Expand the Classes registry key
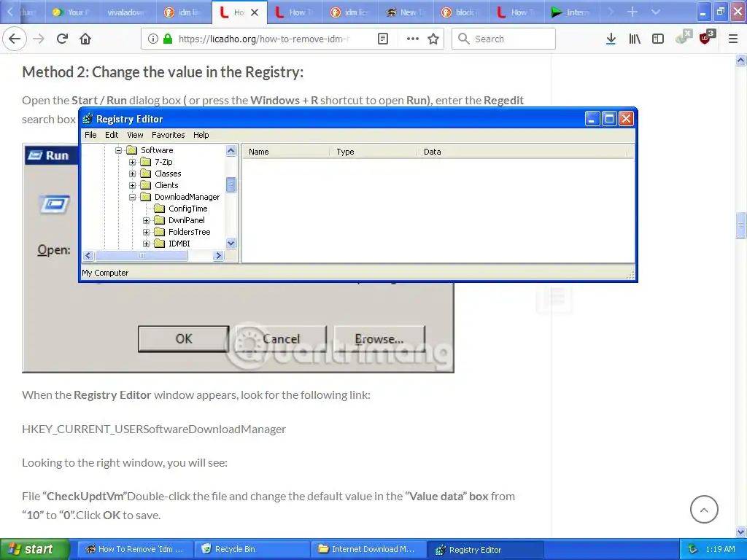 pos(133,174)
